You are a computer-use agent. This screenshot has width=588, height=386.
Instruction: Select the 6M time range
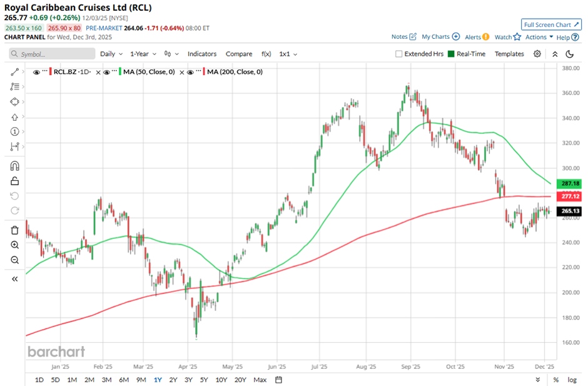coord(123,380)
